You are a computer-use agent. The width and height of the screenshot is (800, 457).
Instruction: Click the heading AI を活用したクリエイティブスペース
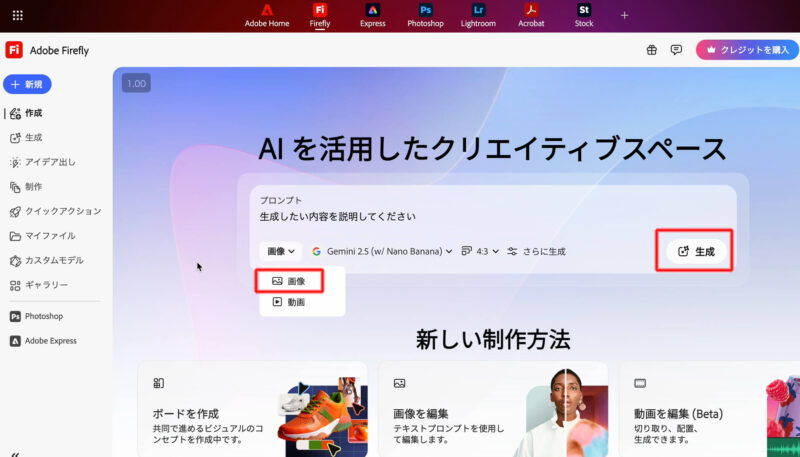[492, 149]
